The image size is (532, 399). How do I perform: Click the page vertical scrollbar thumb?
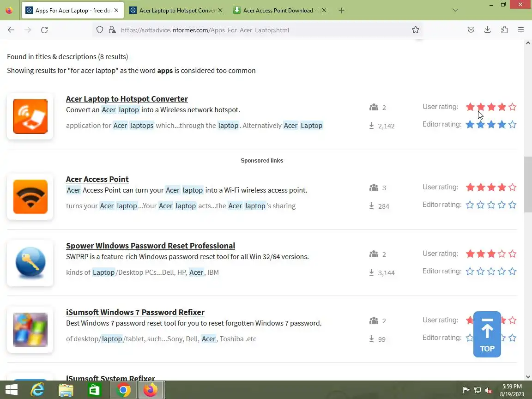pyautogui.click(x=527, y=185)
